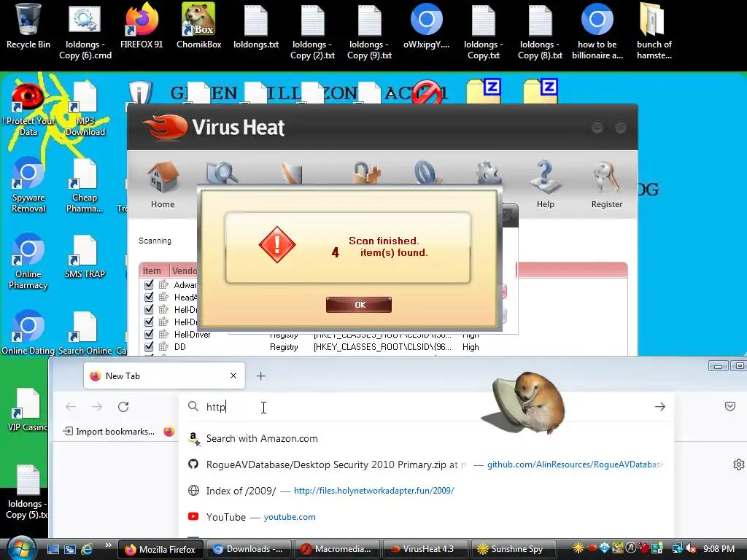
Task: Open a new Firefox tab with plus button
Action: click(260, 376)
